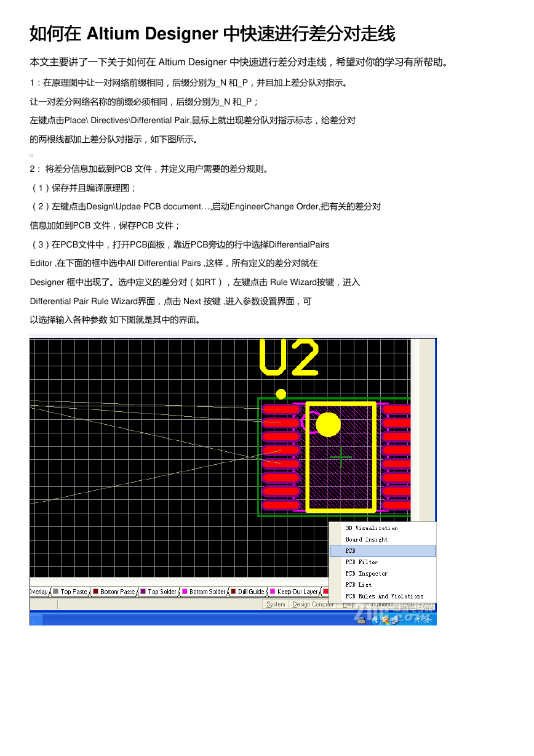
Task: Select the Keep-Out Layer tab
Action: click(x=294, y=592)
